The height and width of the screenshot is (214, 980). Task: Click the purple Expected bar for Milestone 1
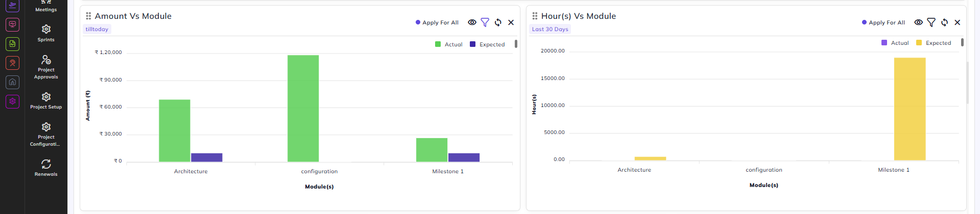[x=464, y=157]
